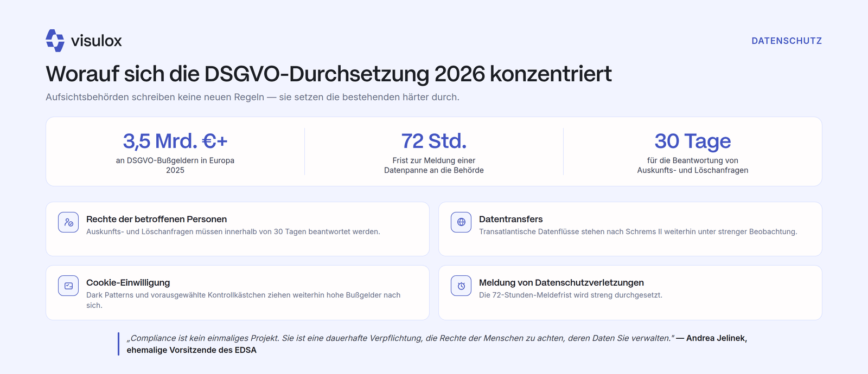The width and height of the screenshot is (868, 374).
Task: Click the subtitle beginning Aufsichtsbehörden schreiben keine neuen Regeln
Action: (252, 97)
